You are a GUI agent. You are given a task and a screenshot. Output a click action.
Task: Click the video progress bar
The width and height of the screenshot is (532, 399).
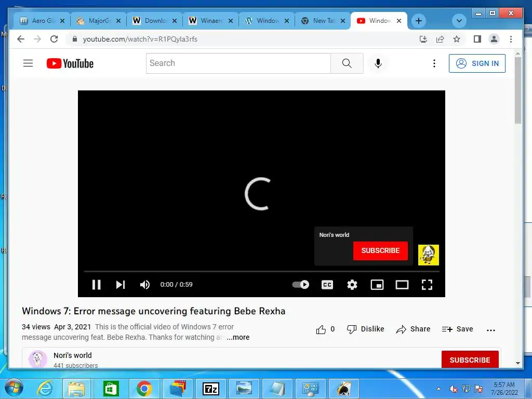262,271
